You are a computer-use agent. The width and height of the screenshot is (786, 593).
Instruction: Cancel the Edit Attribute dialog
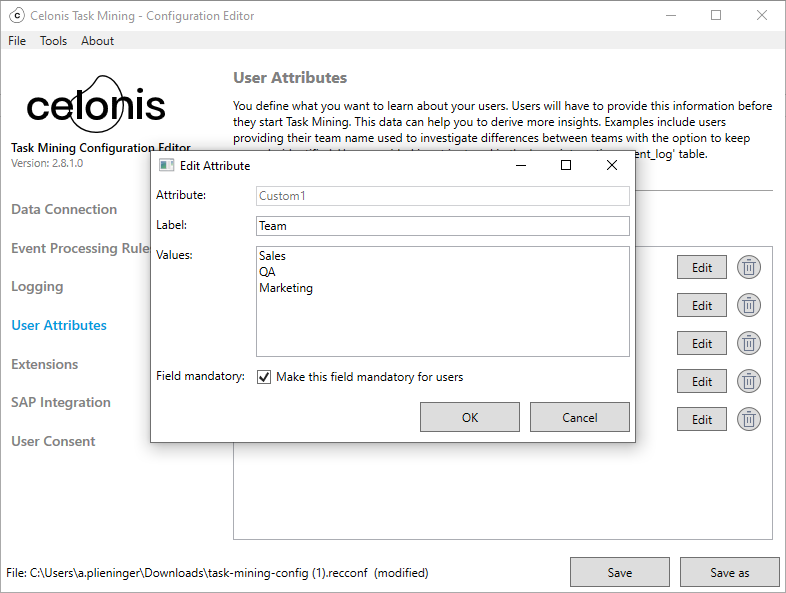pyautogui.click(x=579, y=417)
